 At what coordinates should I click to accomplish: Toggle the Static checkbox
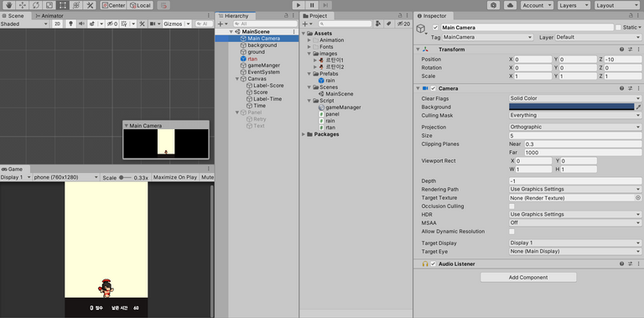[x=618, y=28]
